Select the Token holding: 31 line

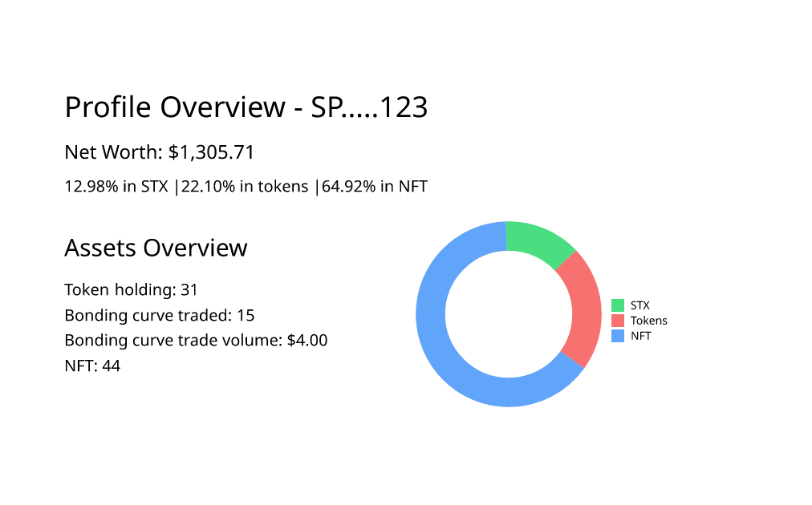(x=131, y=289)
